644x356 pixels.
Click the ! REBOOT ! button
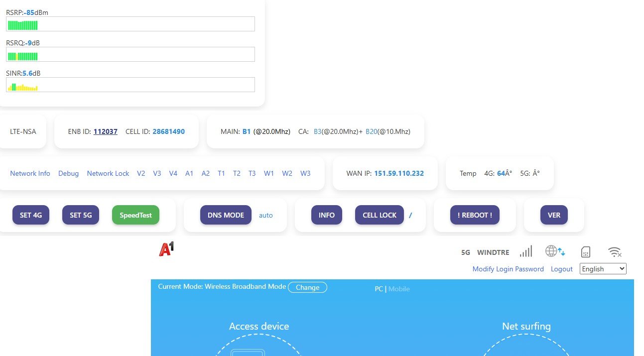coord(474,215)
